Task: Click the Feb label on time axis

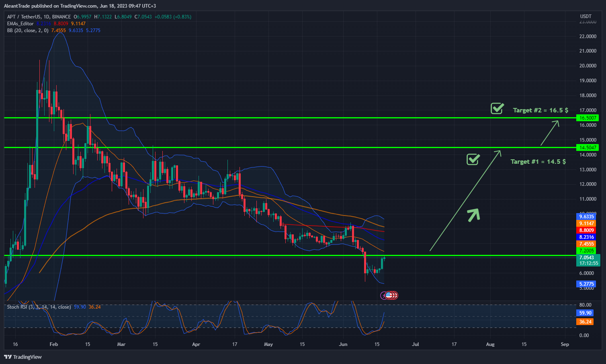Action: (x=54, y=344)
